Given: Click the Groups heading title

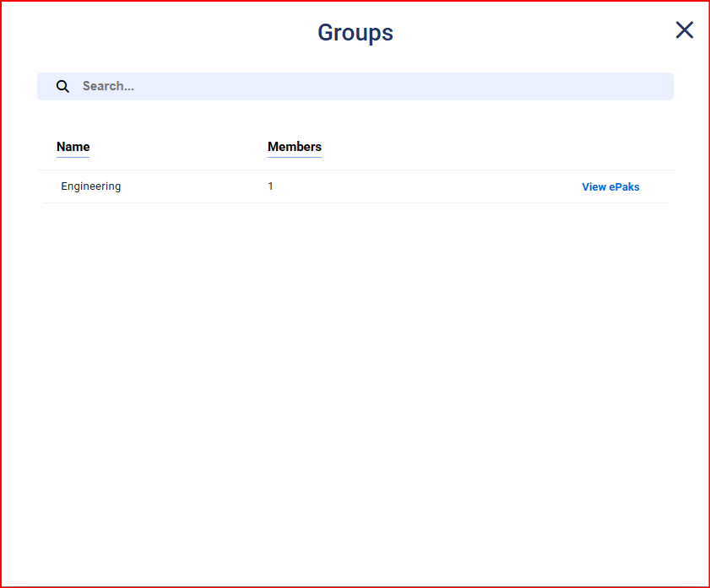Looking at the screenshot, I should [355, 33].
